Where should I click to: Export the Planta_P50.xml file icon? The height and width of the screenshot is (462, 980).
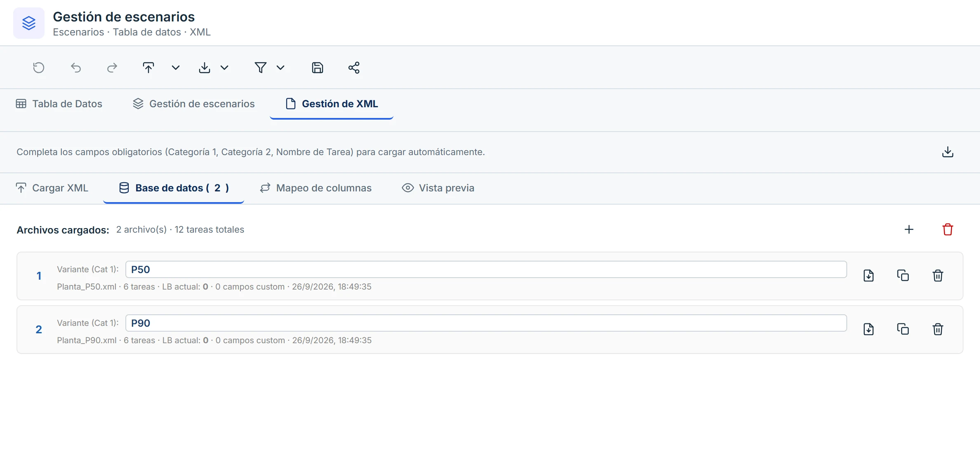869,276
